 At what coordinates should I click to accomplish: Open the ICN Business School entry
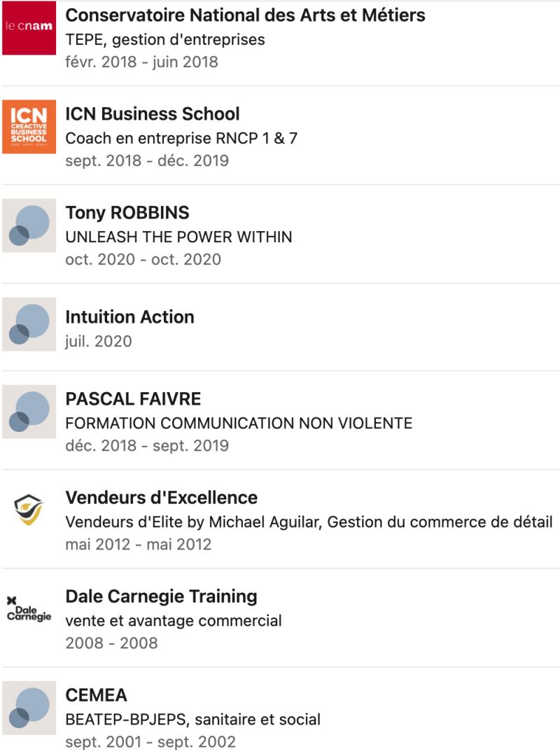pyautogui.click(x=152, y=114)
